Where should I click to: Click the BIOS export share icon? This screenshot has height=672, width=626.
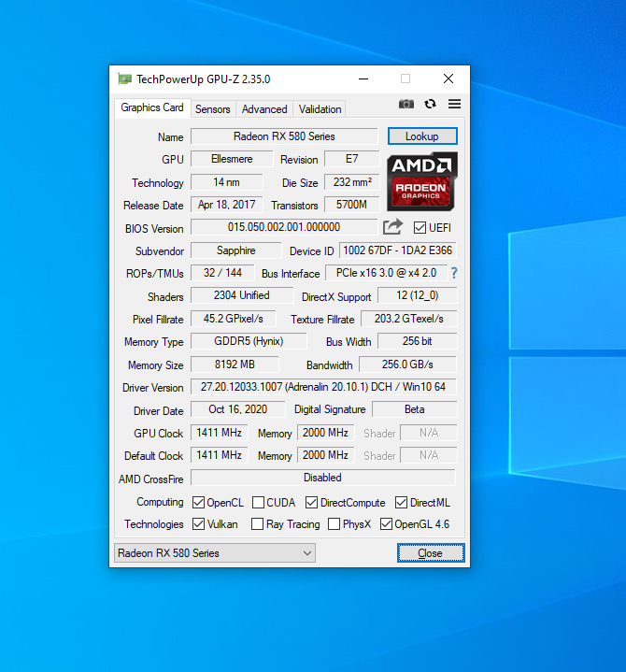[393, 227]
